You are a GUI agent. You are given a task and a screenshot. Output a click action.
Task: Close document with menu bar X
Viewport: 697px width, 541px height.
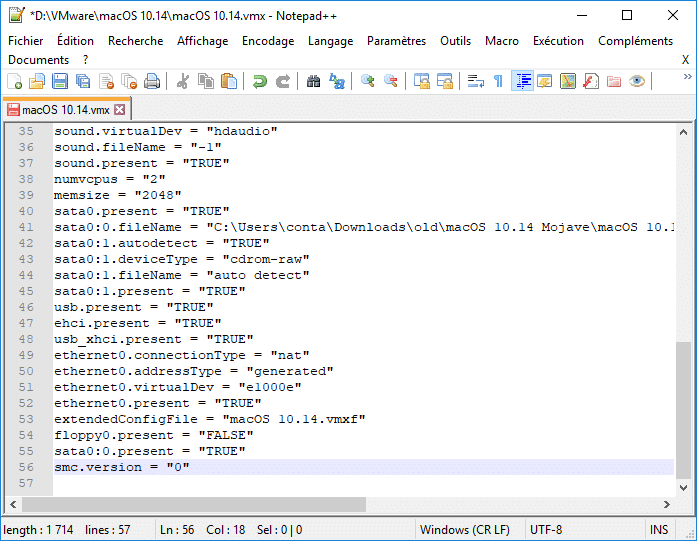[685, 60]
